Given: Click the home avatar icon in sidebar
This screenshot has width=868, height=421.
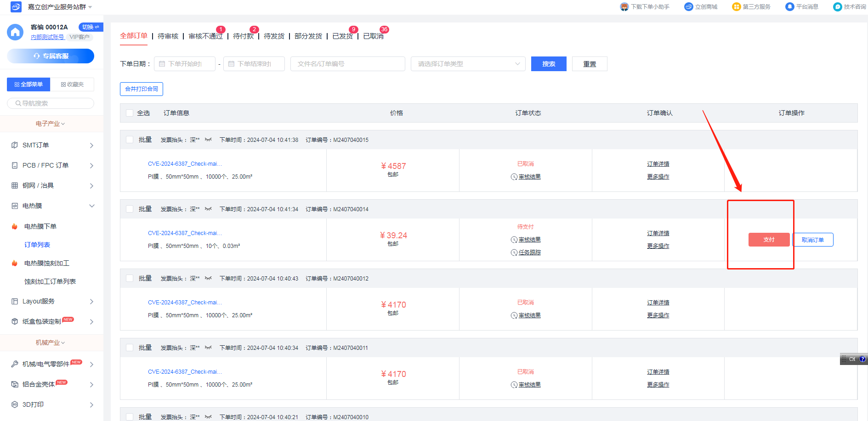Looking at the screenshot, I should tap(15, 32).
